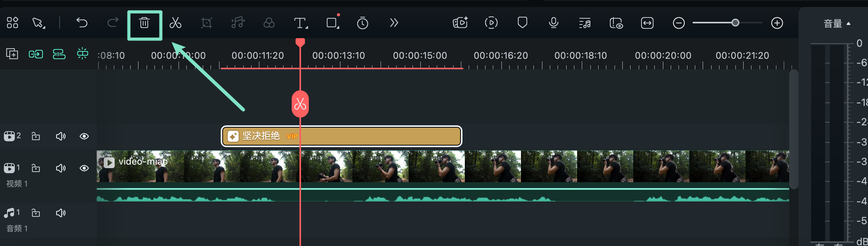868x246 pixels.
Task: Mute the audio track 1 speaker
Action: click(60, 213)
